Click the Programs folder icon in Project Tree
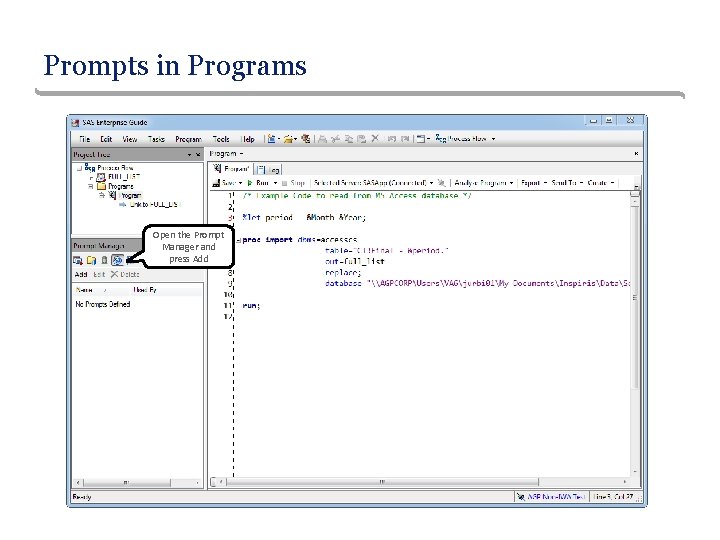This screenshot has width=720, height=540. [101, 186]
